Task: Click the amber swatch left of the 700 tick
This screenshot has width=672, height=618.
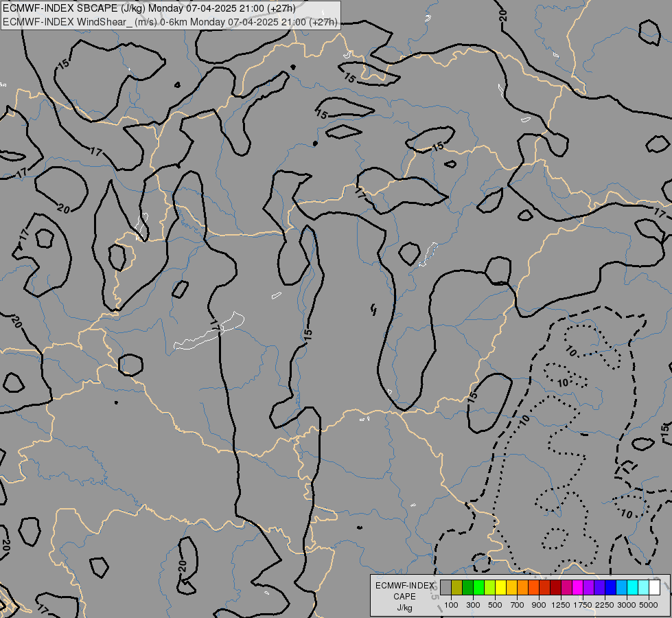Action: click(511, 587)
